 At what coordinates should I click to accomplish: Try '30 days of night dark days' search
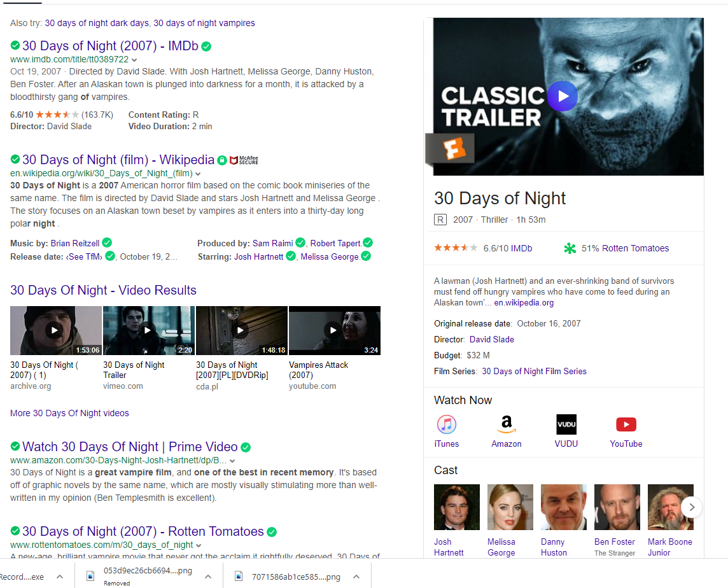click(x=97, y=23)
